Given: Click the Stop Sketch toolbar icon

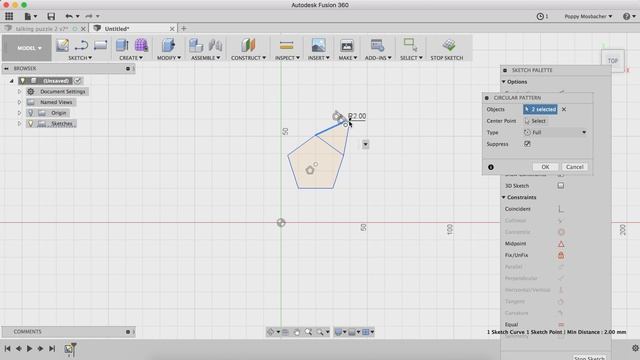Looking at the screenshot, I should [449, 45].
